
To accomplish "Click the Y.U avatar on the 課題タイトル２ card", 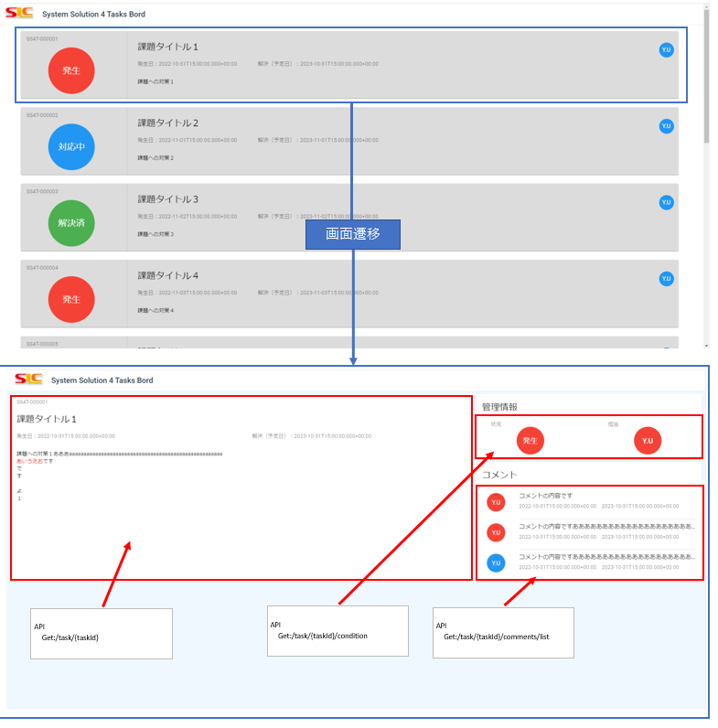I will click(x=667, y=126).
